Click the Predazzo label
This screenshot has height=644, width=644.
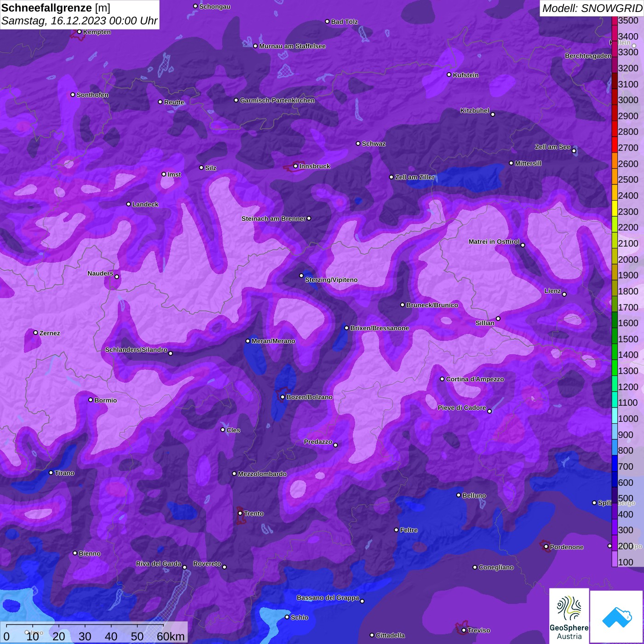tap(318, 442)
